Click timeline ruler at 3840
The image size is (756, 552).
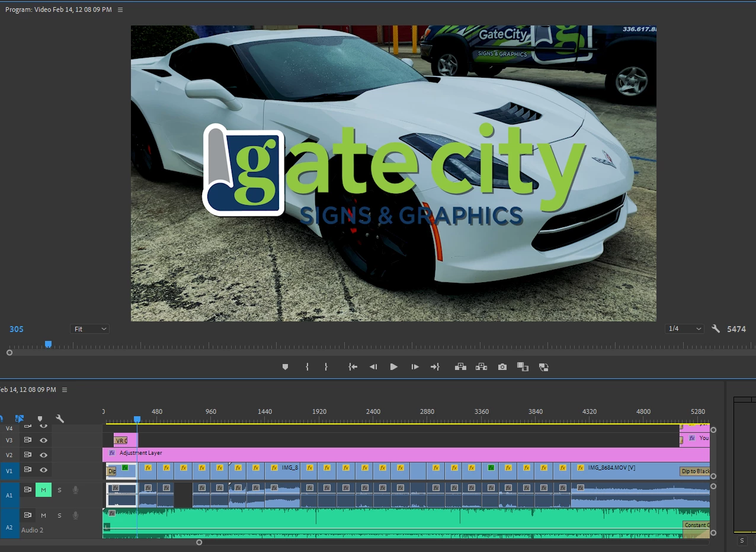tap(535, 411)
